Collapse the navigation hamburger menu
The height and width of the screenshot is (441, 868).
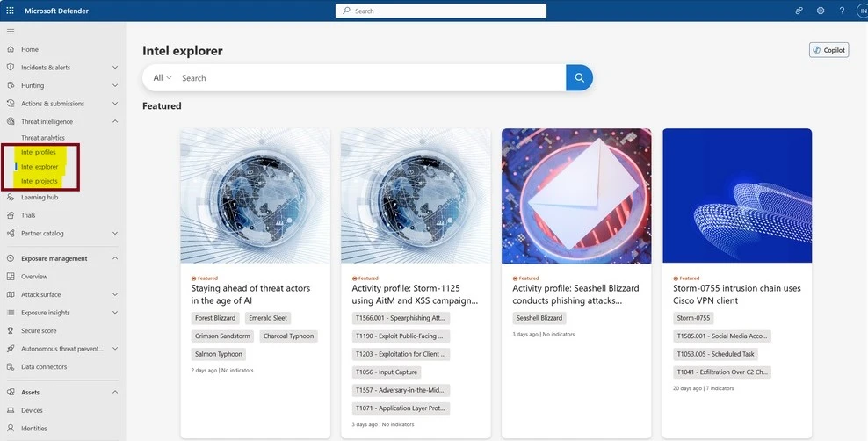11,31
